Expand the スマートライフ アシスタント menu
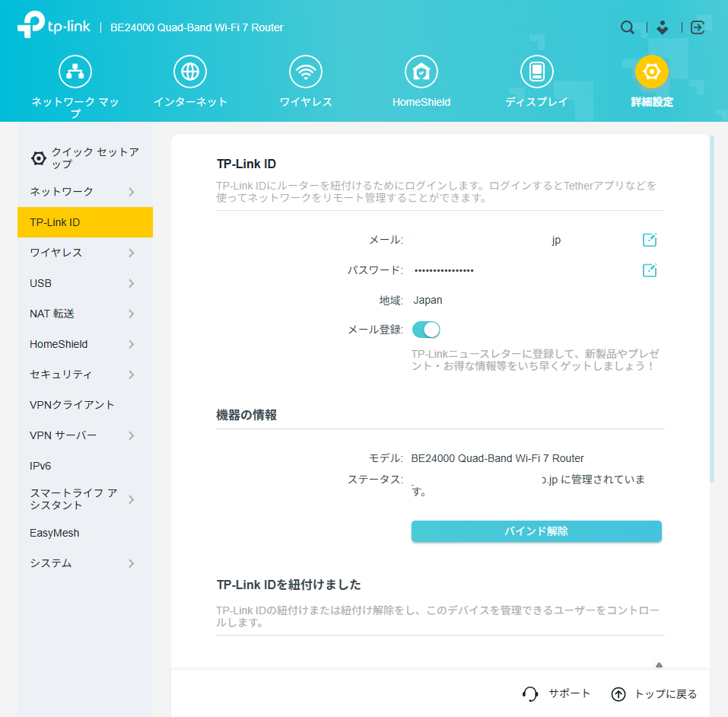728x717 pixels. (x=85, y=499)
